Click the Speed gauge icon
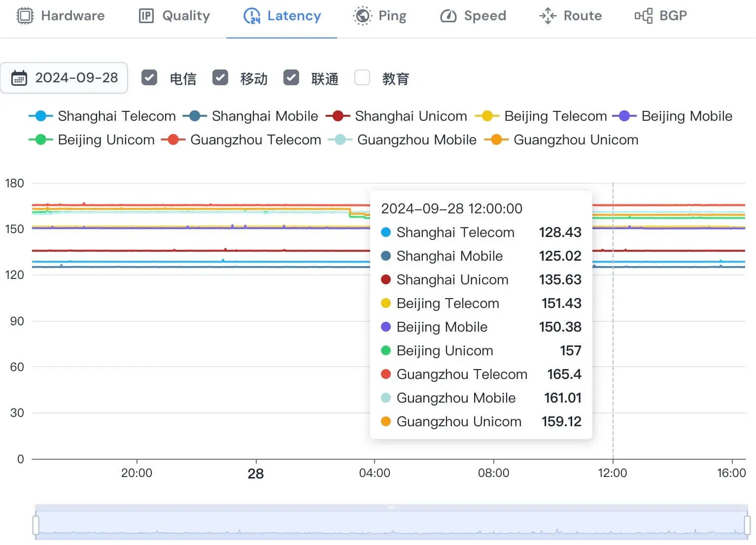 point(448,16)
